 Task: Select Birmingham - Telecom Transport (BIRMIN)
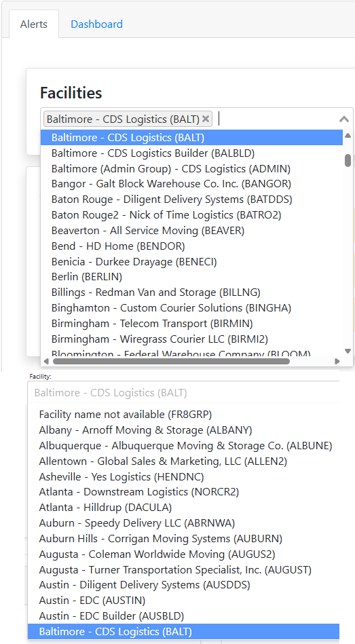tap(191, 324)
